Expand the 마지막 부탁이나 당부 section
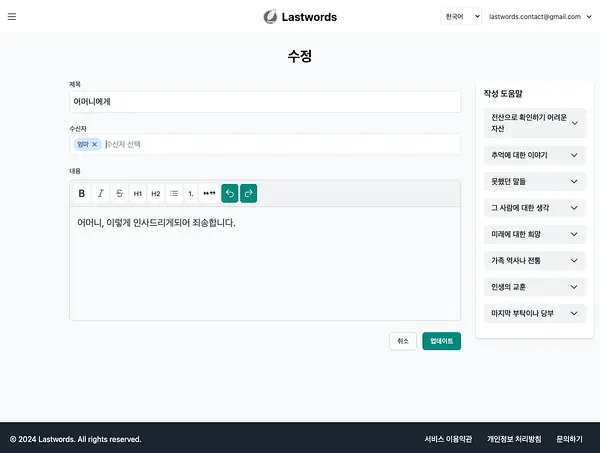Viewport: 600px width, 453px height. tap(535, 313)
